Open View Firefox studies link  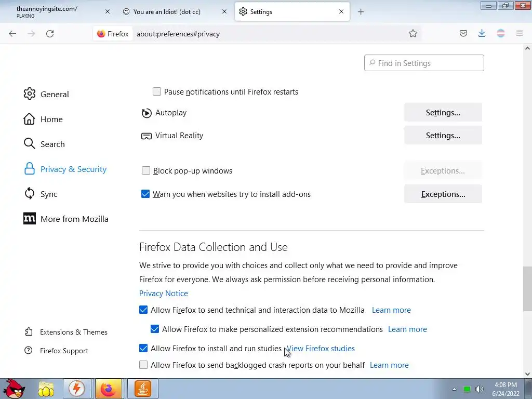tap(321, 349)
